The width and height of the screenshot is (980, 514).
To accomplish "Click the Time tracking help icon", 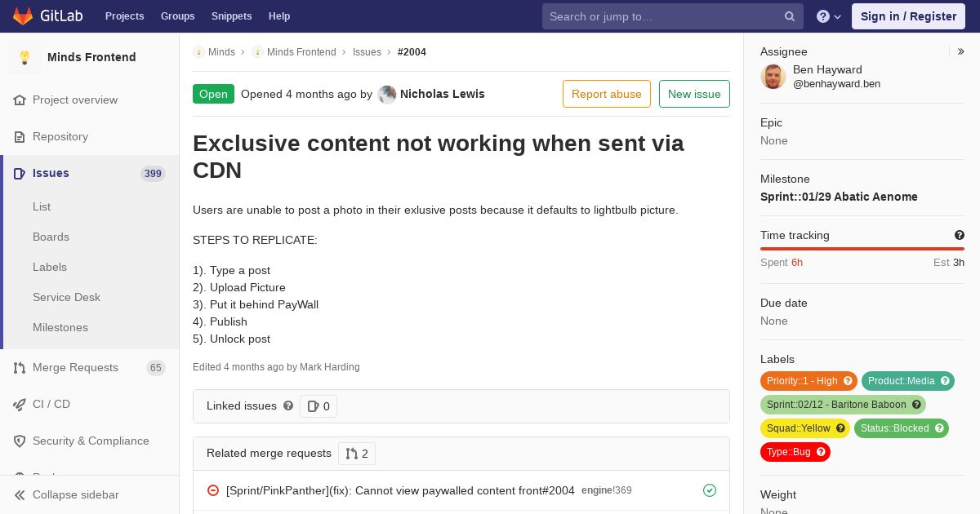I will (x=960, y=235).
